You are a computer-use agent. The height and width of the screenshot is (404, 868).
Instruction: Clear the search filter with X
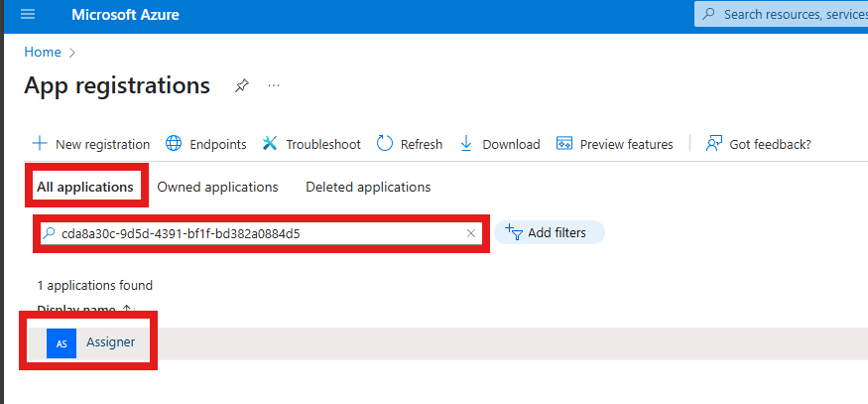tap(471, 234)
